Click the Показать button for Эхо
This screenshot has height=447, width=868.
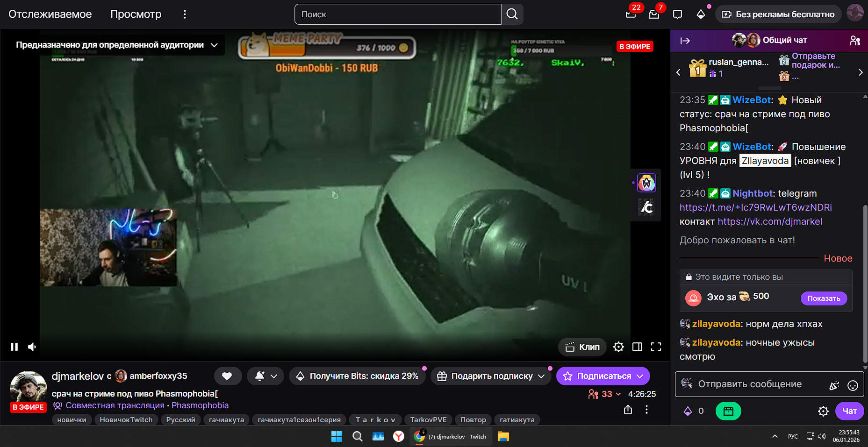pyautogui.click(x=824, y=298)
